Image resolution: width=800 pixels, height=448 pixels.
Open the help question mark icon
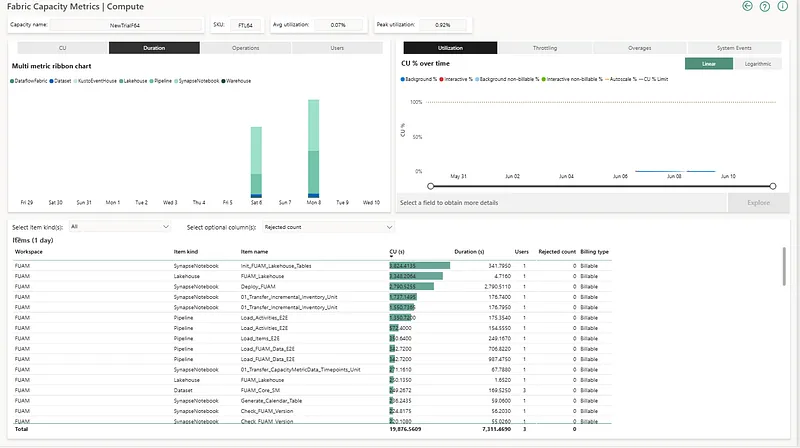(x=765, y=6)
